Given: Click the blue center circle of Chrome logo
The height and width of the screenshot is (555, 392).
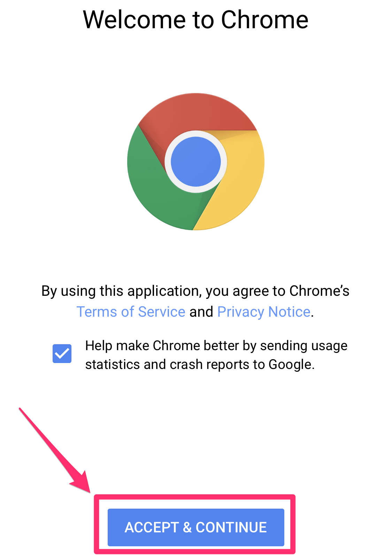Looking at the screenshot, I should [196, 162].
